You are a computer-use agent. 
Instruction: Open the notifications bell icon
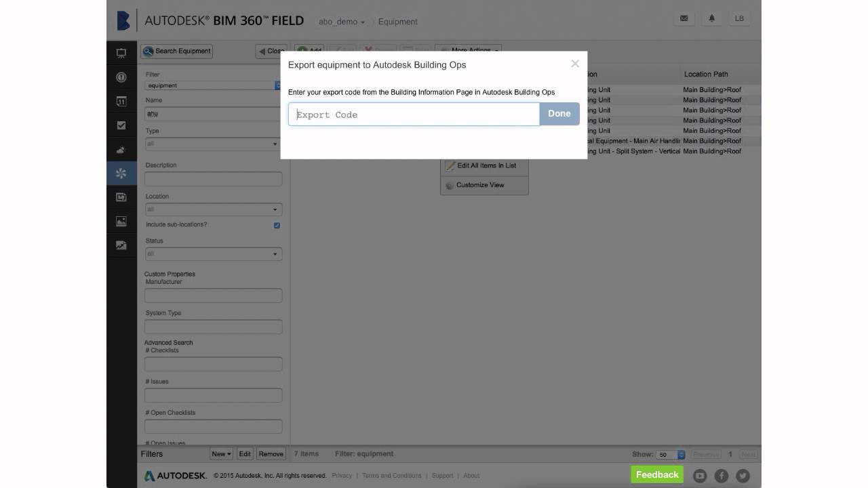coord(711,19)
